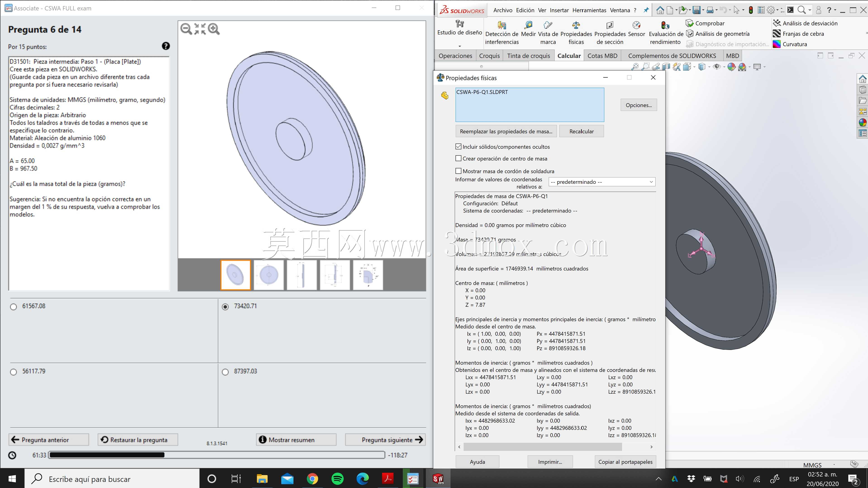This screenshot has width=868, height=488.
Task: Click Mostrar resumen button
Action: click(x=296, y=440)
